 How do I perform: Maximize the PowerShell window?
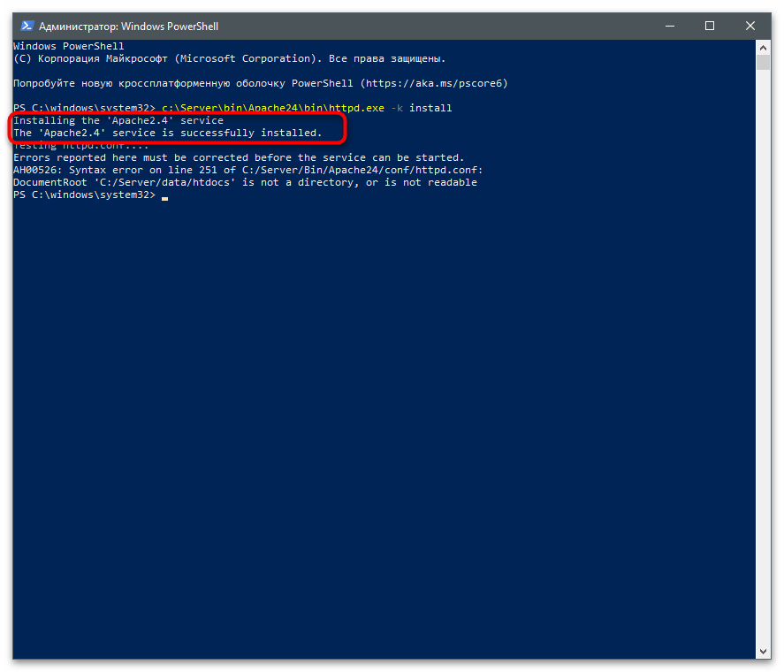coord(710,27)
